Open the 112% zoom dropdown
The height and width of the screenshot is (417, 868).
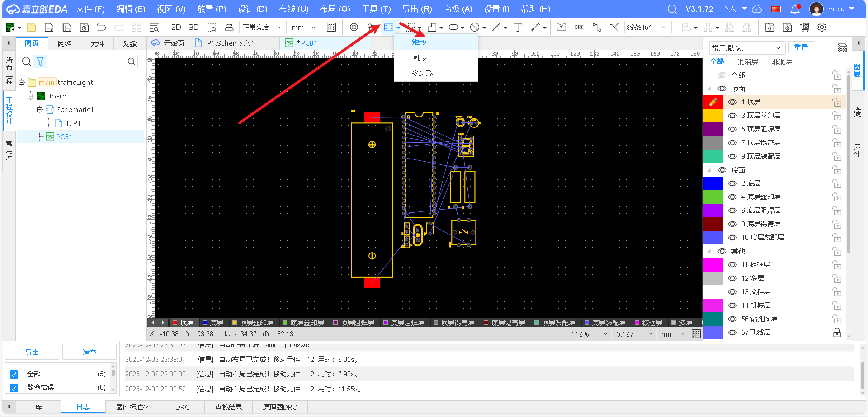(x=589, y=334)
